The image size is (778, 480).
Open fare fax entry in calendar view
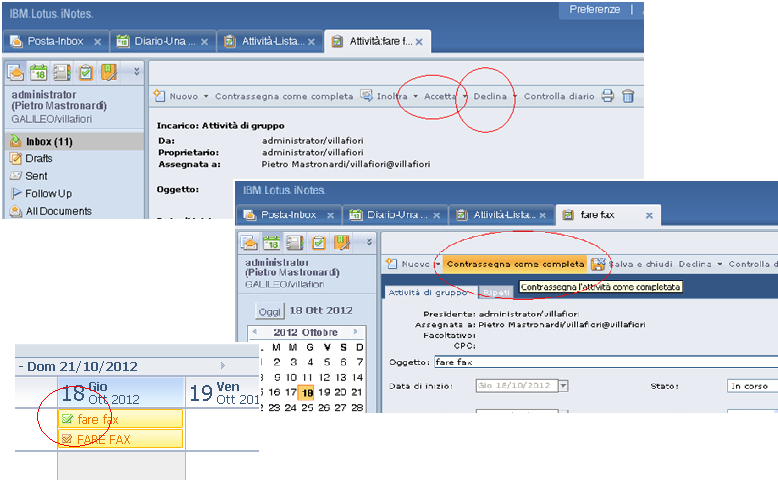click(x=121, y=419)
